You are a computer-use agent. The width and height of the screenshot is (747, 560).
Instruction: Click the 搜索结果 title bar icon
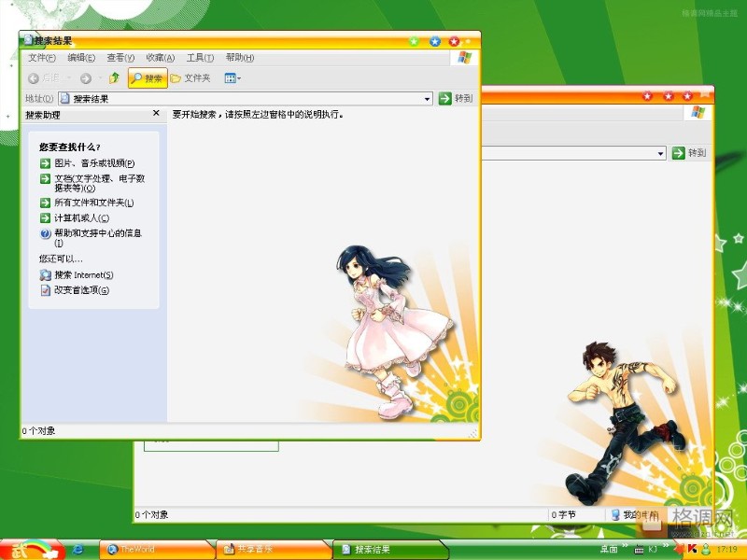click(x=28, y=40)
